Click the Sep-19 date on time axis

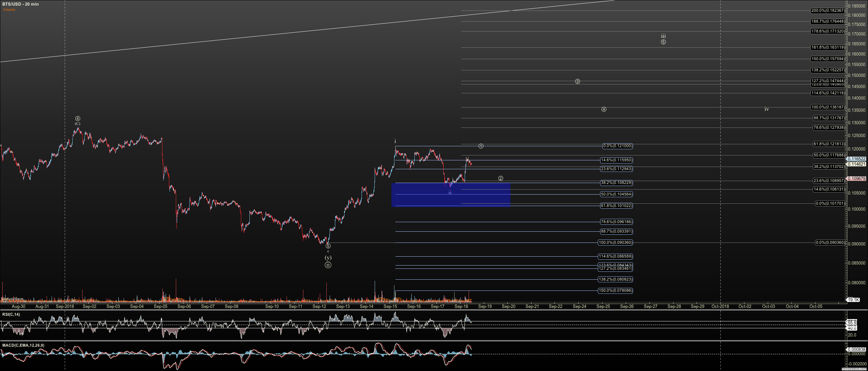click(485, 306)
